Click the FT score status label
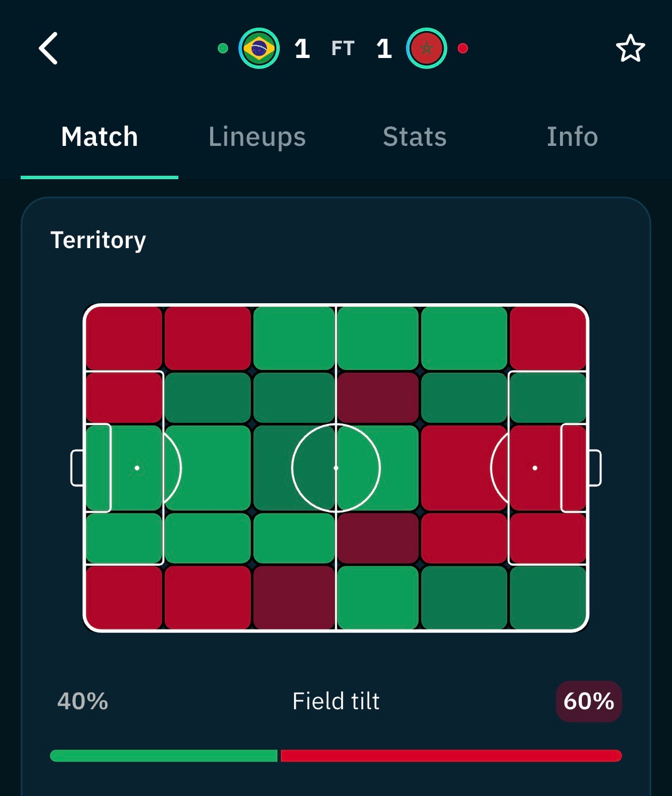The height and width of the screenshot is (796, 672). click(343, 48)
